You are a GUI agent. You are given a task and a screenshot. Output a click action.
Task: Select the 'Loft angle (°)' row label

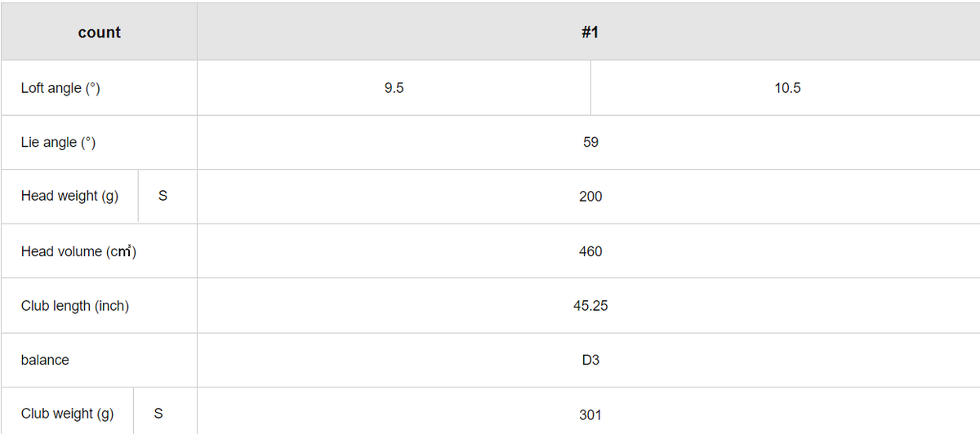(x=60, y=88)
